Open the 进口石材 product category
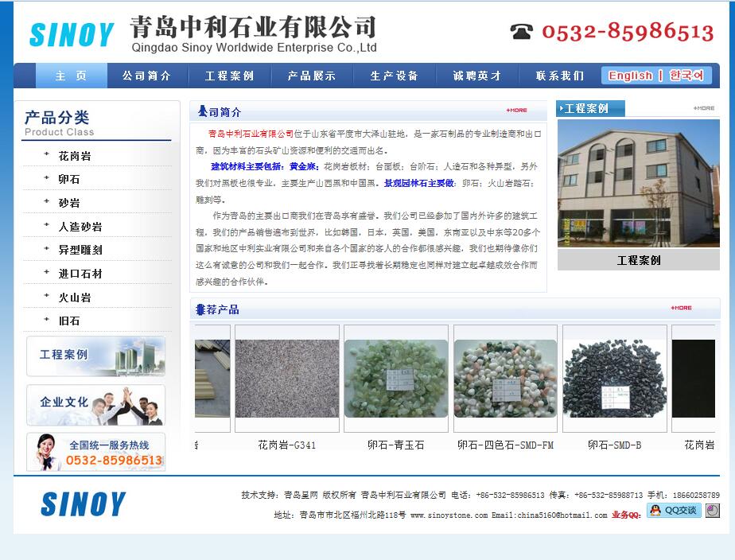 pos(80,274)
